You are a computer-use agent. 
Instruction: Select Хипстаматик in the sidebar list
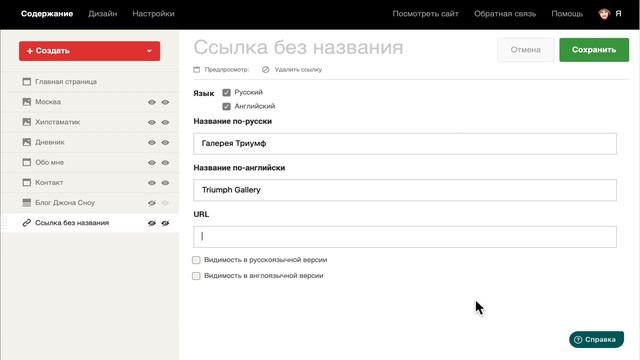point(58,122)
